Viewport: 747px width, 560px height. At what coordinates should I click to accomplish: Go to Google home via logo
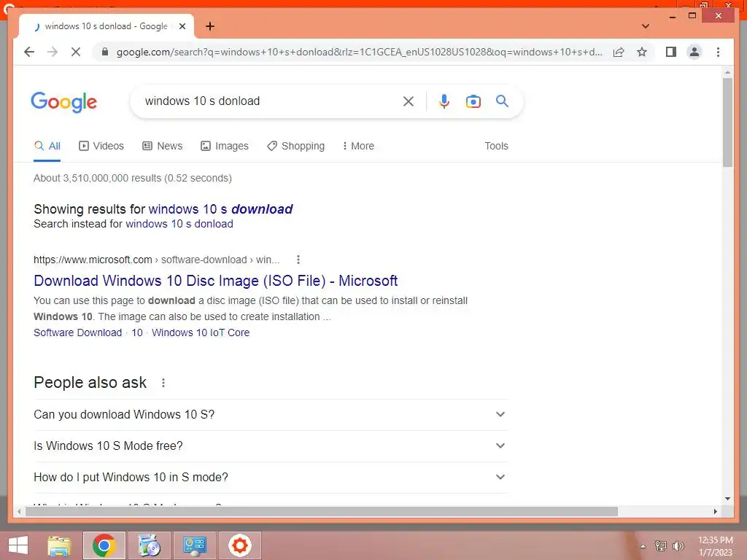pyautogui.click(x=64, y=102)
